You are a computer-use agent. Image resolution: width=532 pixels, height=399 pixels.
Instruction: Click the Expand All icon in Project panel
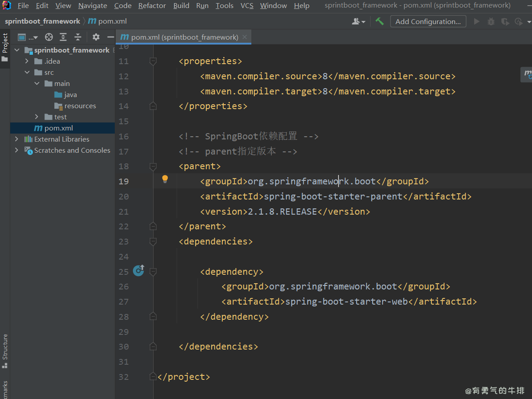click(x=64, y=37)
